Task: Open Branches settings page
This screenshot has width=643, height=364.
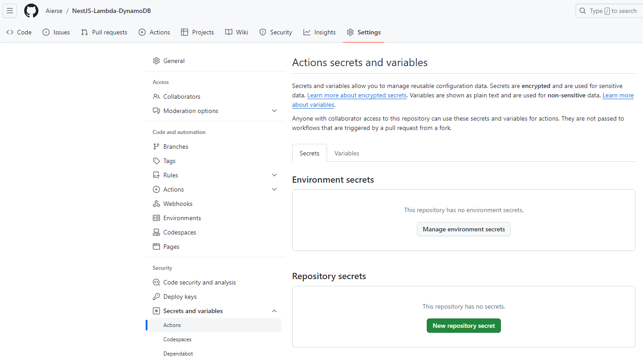Action: point(215,146)
